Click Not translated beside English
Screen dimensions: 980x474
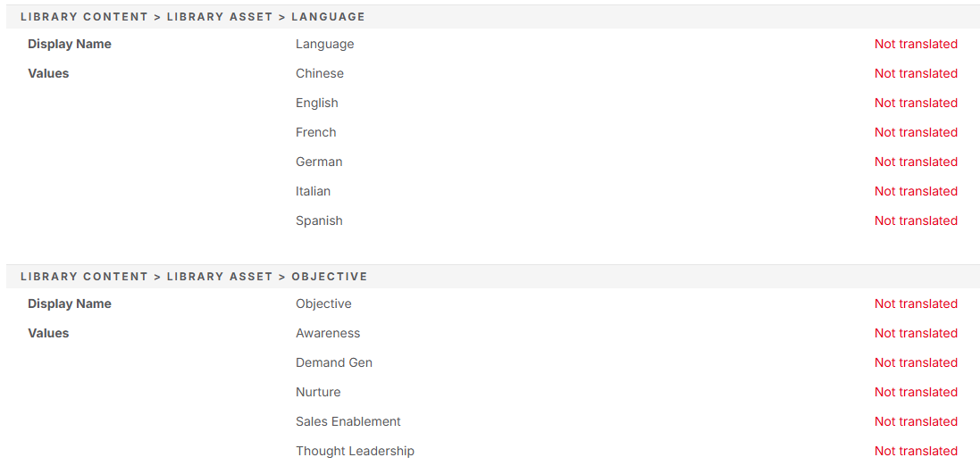tap(916, 103)
